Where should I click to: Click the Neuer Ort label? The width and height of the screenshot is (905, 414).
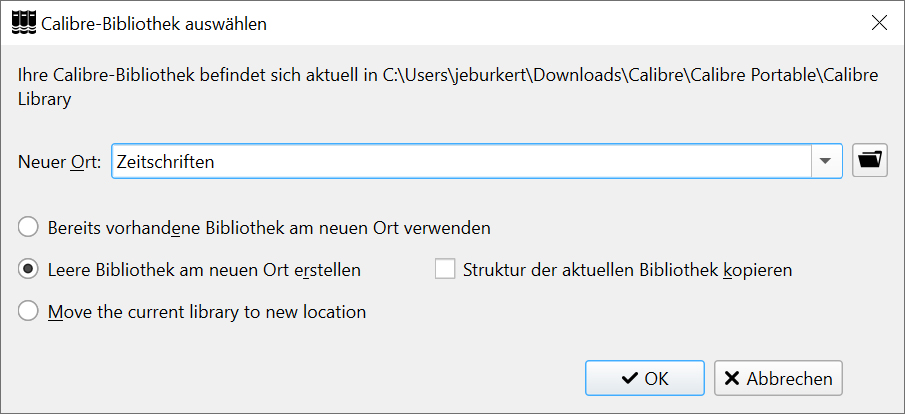(x=60, y=162)
